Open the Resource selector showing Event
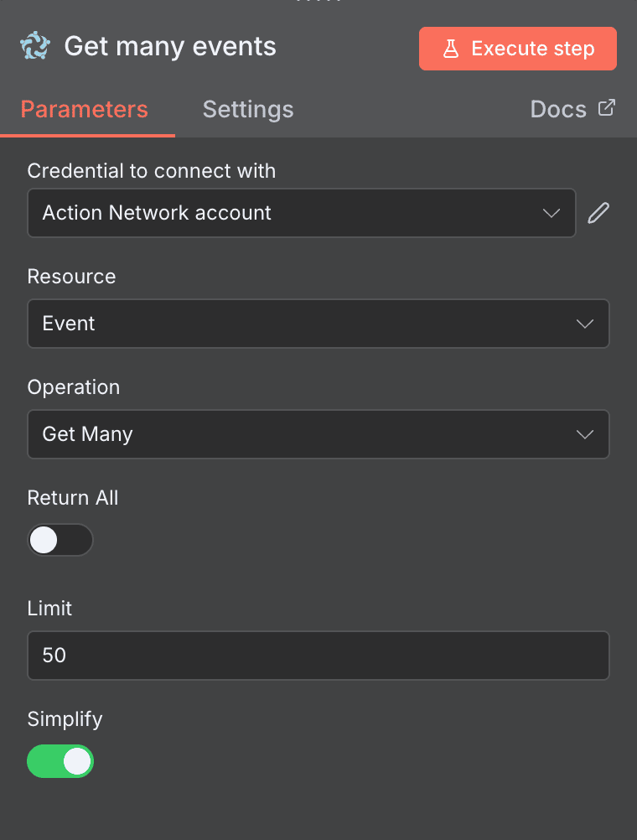 pyautogui.click(x=318, y=324)
